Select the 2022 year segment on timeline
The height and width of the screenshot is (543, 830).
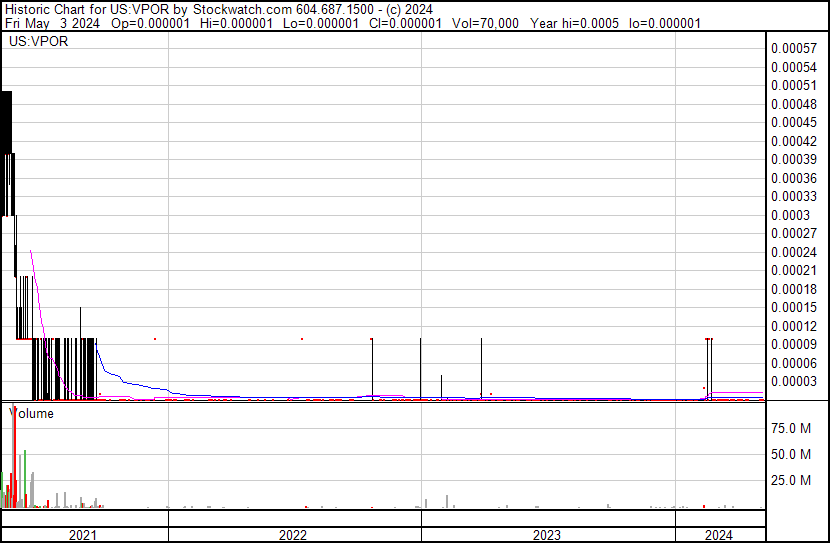[x=295, y=535]
